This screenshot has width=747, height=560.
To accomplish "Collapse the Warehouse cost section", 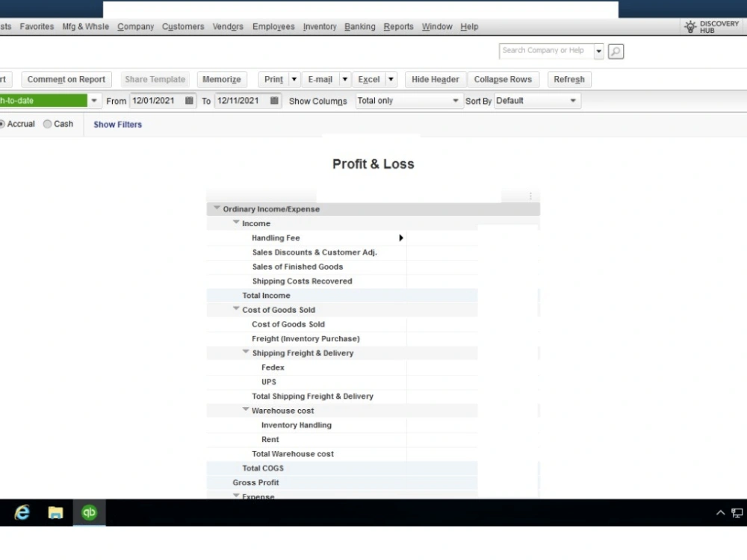I will [246, 410].
